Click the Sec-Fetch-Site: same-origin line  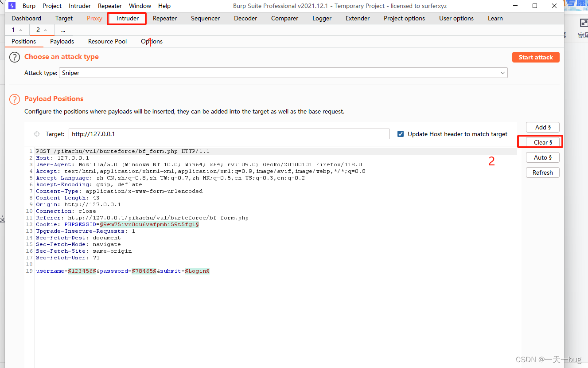(x=84, y=251)
